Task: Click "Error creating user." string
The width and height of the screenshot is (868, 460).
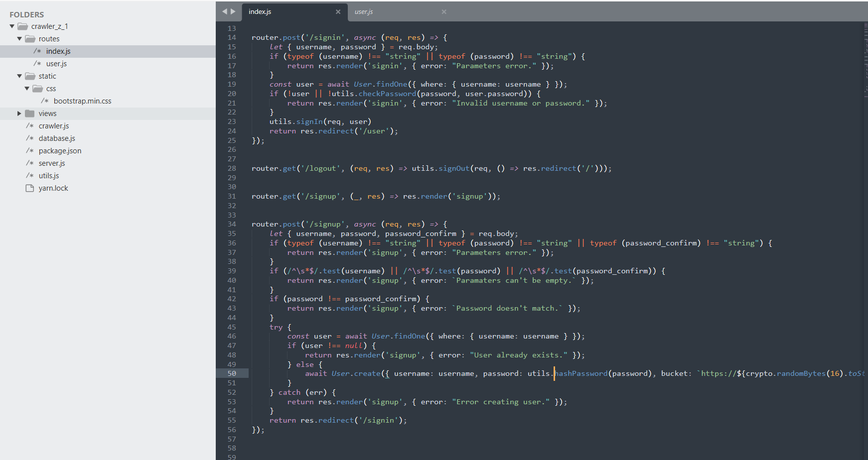Action: pyautogui.click(x=501, y=402)
